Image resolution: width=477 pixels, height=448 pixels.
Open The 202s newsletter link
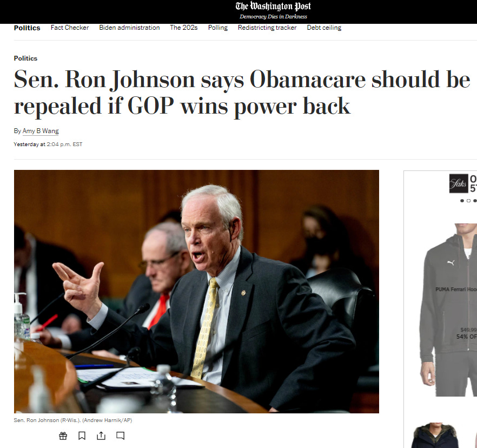184,28
